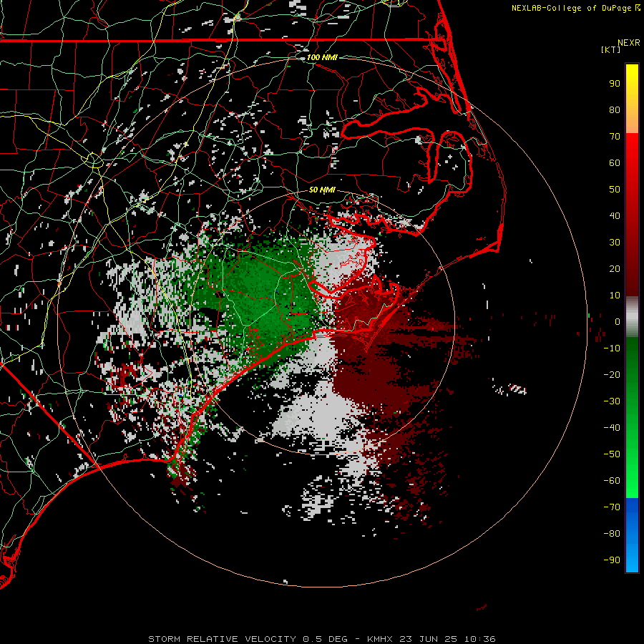Viewport: 644px width, 644px height.
Task: Click the 80 value on the velocity scale
Action: (615, 110)
